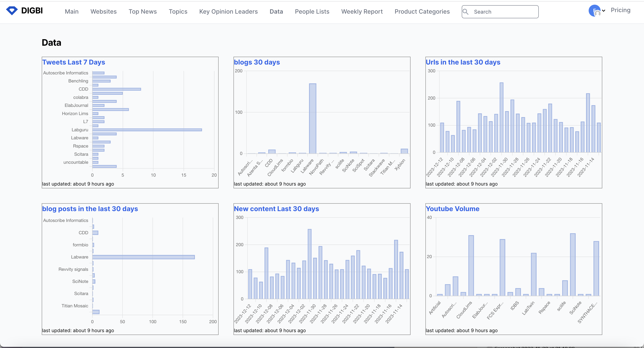Viewport: 644px width, 348px height.
Task: Click 'Rspace' label in Tweets chart
Action: 80,146
